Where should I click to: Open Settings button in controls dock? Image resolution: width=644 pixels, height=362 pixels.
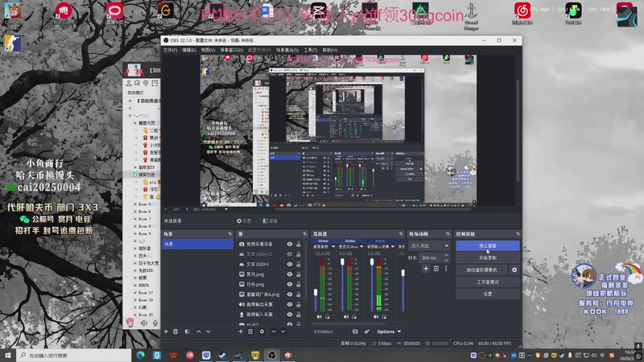click(488, 294)
